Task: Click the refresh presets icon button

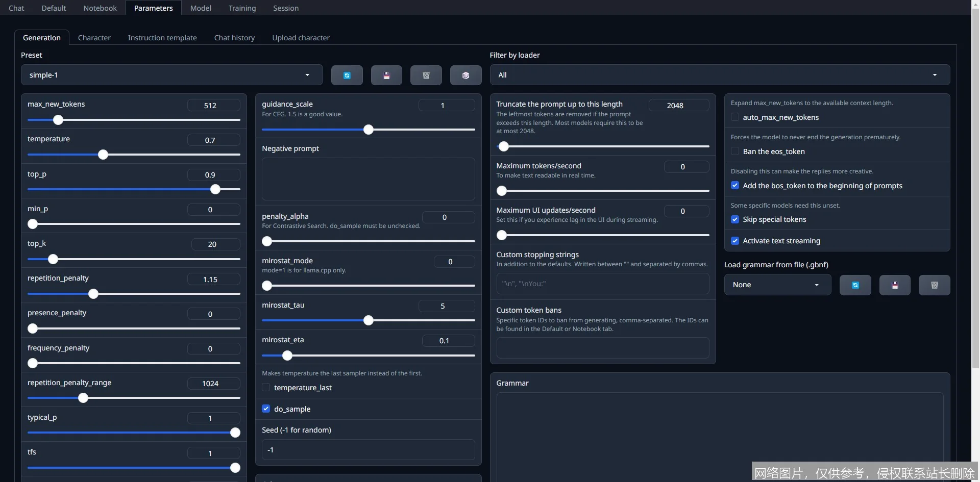Action: 347,75
